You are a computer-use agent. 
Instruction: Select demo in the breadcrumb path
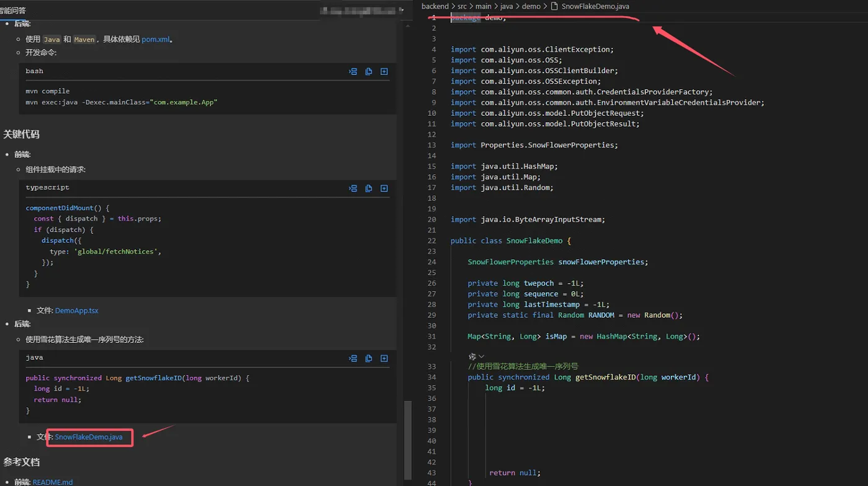(531, 6)
